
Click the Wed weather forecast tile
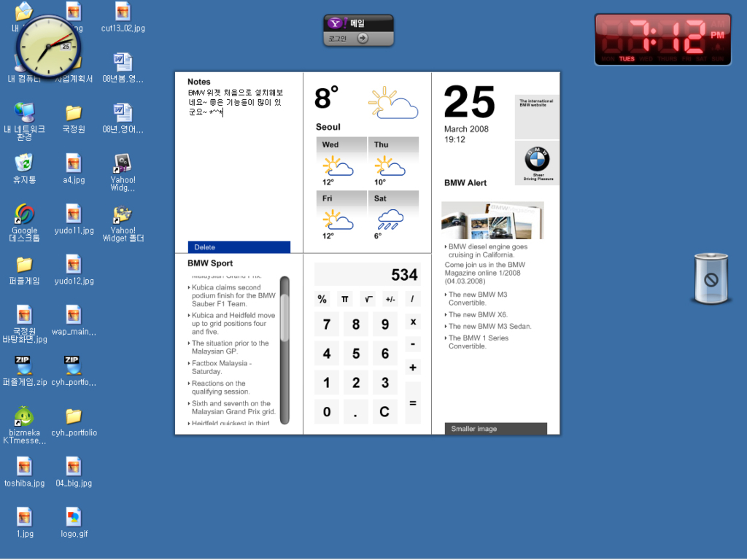click(341, 163)
